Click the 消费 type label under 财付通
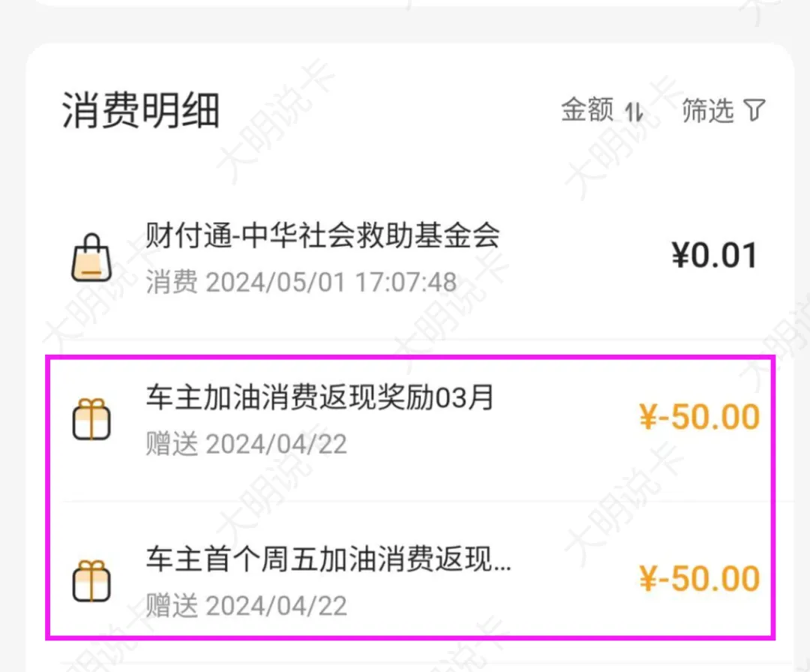The image size is (810, 672). pos(171,282)
